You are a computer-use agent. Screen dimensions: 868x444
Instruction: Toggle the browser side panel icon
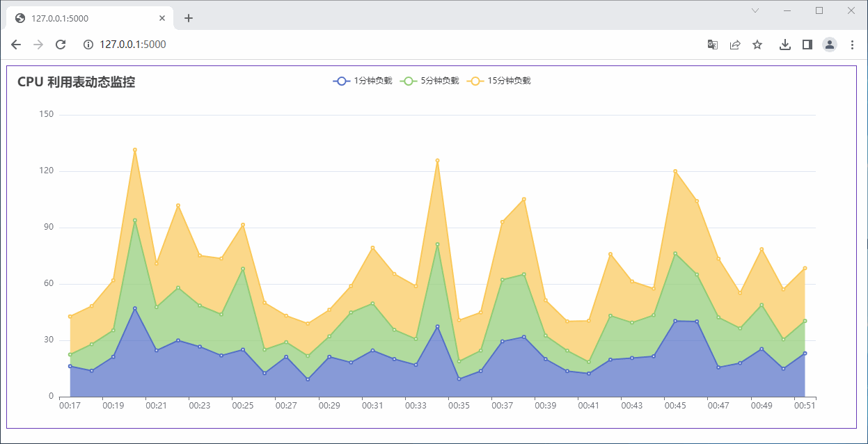click(807, 45)
